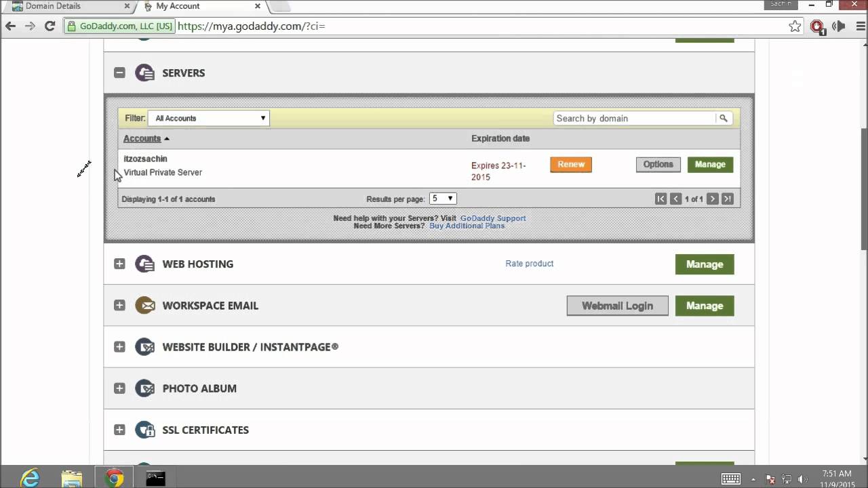Close the My Account tab

[258, 6]
